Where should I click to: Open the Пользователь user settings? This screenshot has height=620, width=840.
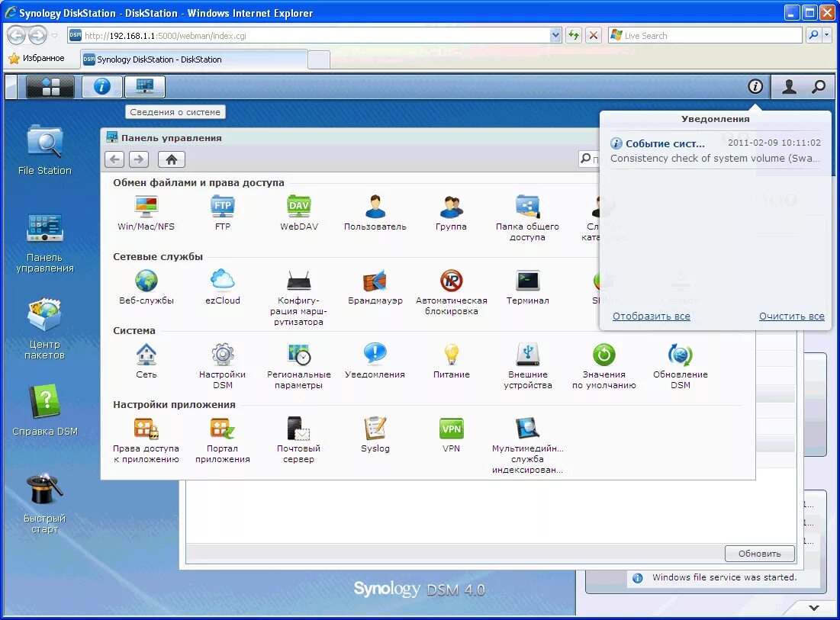pyautogui.click(x=375, y=213)
